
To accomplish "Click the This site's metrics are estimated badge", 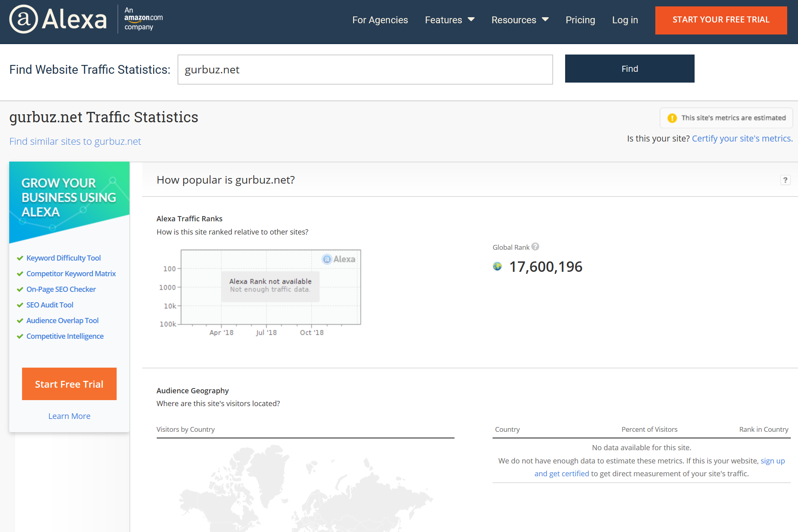I will pos(726,118).
